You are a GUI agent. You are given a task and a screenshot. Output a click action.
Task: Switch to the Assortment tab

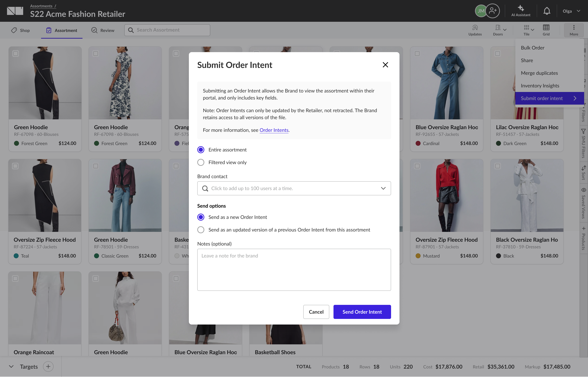coord(62,30)
